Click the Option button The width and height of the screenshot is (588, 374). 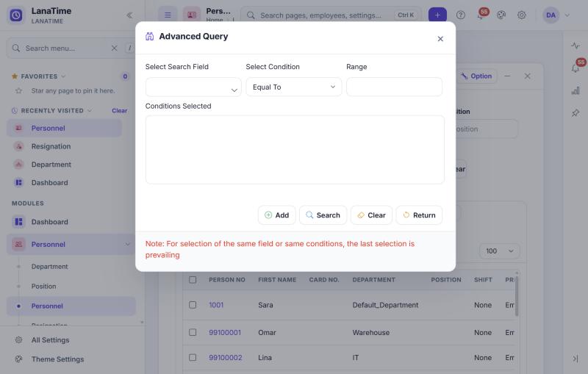(x=476, y=76)
